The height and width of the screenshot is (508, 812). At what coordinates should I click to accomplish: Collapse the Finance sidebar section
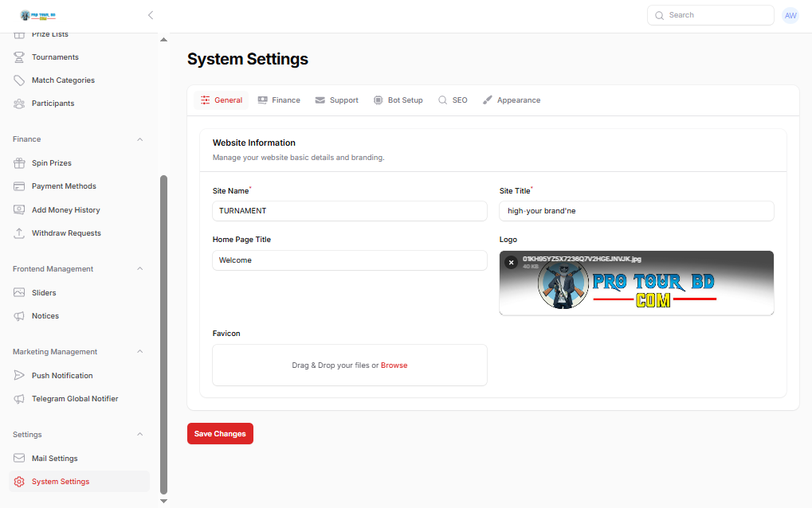140,139
